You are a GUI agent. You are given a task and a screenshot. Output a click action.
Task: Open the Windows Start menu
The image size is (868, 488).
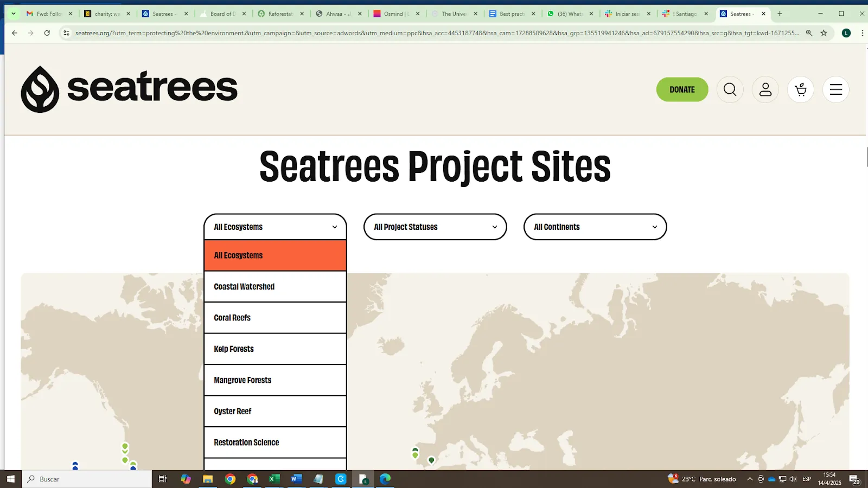pos(10,479)
